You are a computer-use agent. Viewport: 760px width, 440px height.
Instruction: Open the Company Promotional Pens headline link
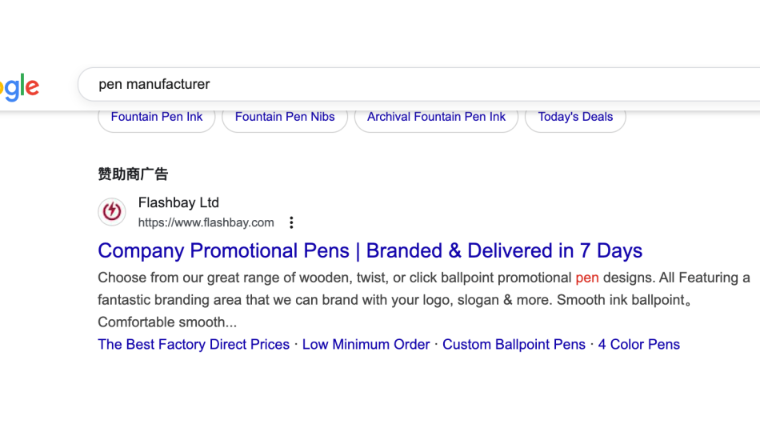(370, 250)
